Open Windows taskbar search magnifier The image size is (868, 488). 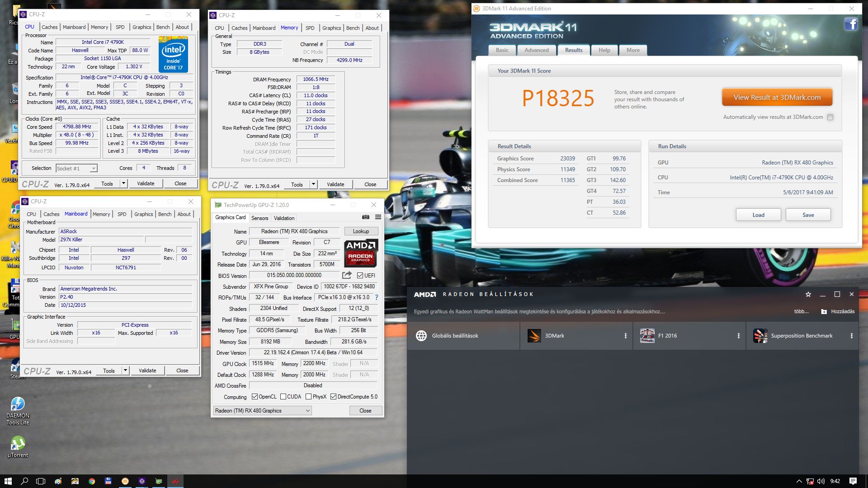click(24, 481)
